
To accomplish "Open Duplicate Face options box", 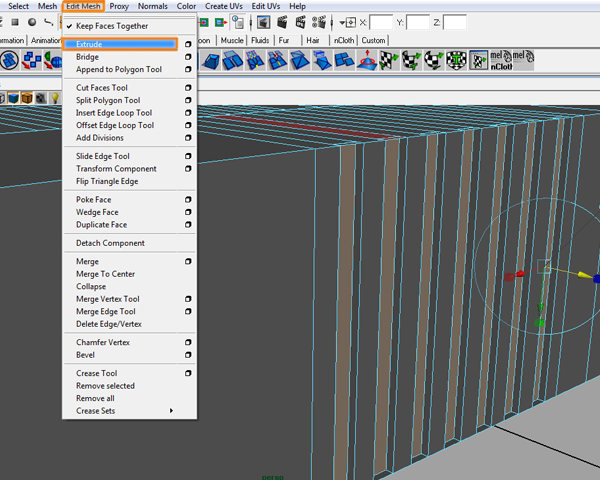I will click(188, 225).
